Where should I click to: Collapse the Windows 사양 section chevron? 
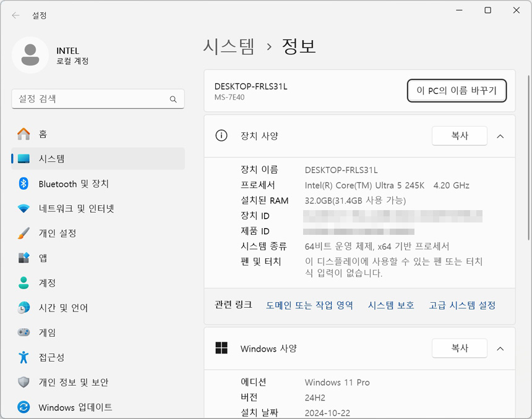pos(500,349)
